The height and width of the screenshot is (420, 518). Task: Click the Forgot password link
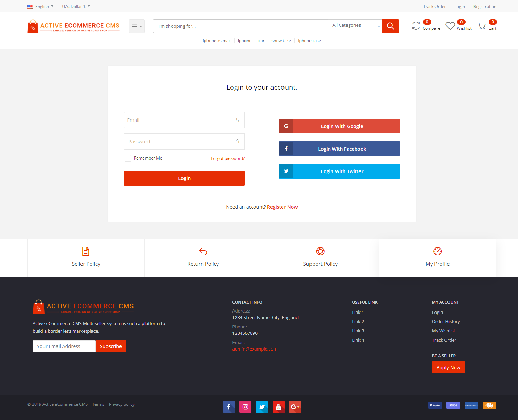point(228,158)
